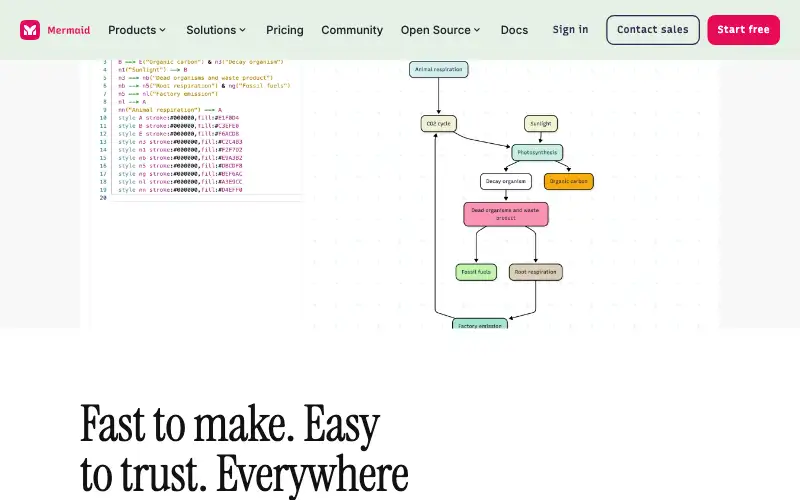Click line number 20 in code editor
Viewport: 800px width, 500px height.
pyautogui.click(x=103, y=198)
